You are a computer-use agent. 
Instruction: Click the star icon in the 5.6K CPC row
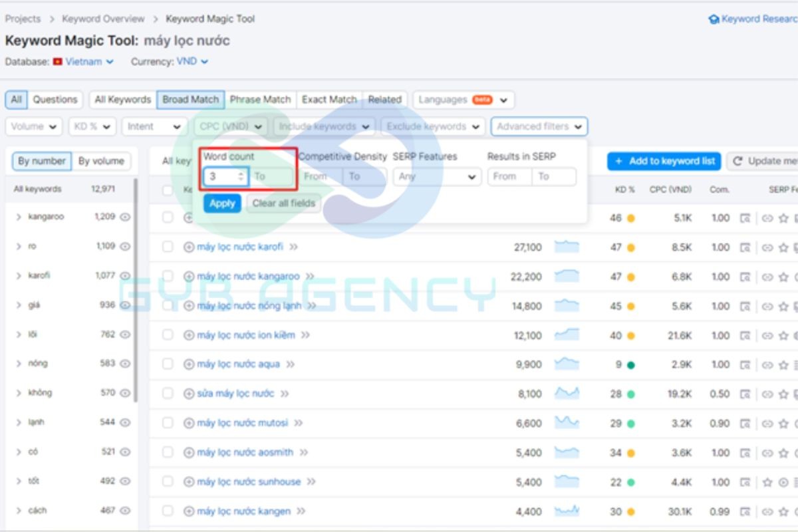pos(783,306)
